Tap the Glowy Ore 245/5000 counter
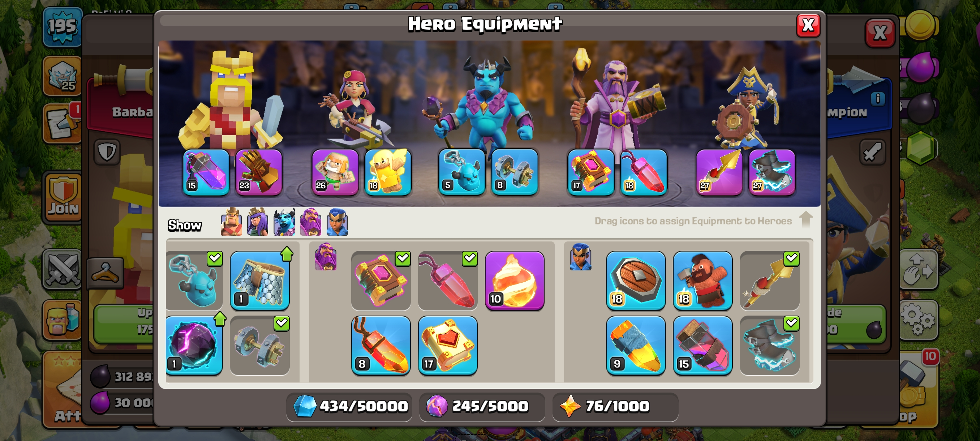This screenshot has height=441, width=980. (x=482, y=406)
